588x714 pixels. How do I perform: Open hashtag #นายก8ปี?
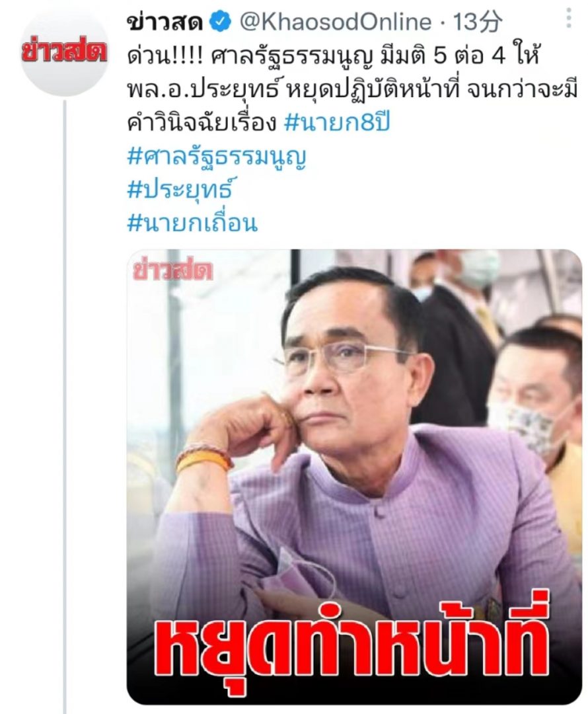(x=337, y=123)
